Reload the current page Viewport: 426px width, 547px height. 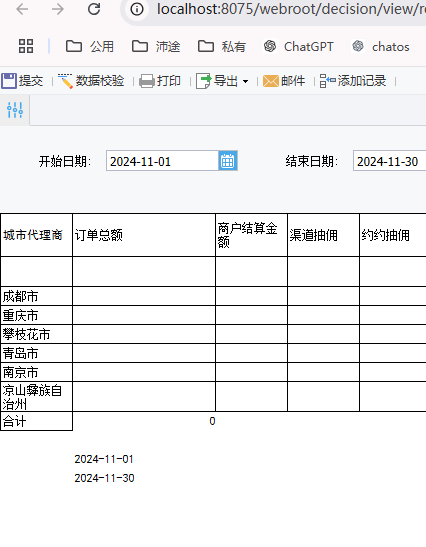coord(94,9)
